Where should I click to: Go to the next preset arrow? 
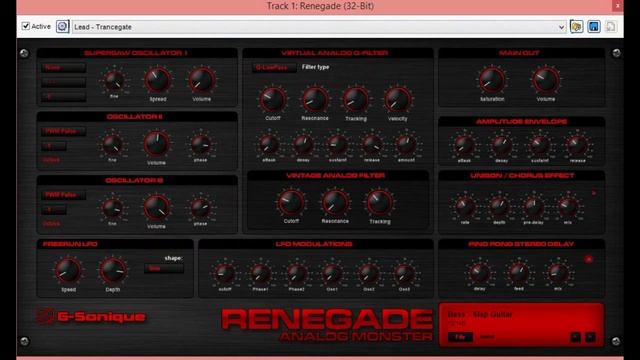pyautogui.click(x=590, y=337)
